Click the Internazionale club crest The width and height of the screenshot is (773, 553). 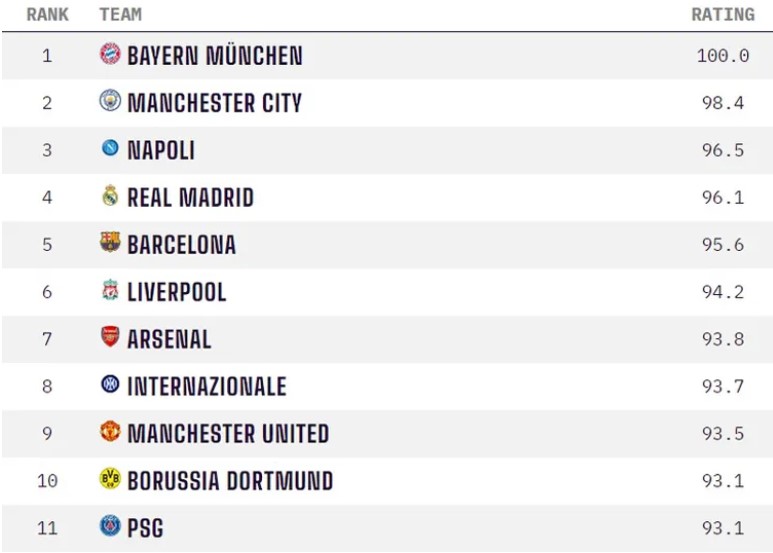pyautogui.click(x=110, y=385)
